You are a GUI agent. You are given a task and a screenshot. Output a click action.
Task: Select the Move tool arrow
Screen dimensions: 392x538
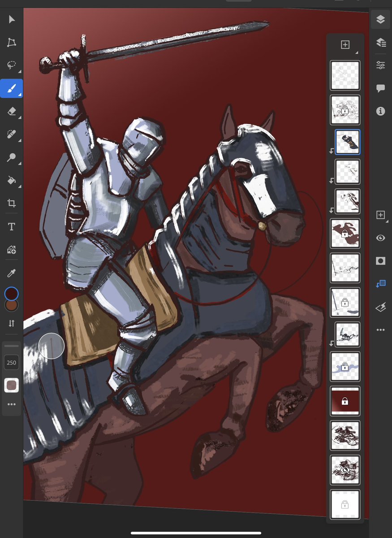[x=12, y=20]
